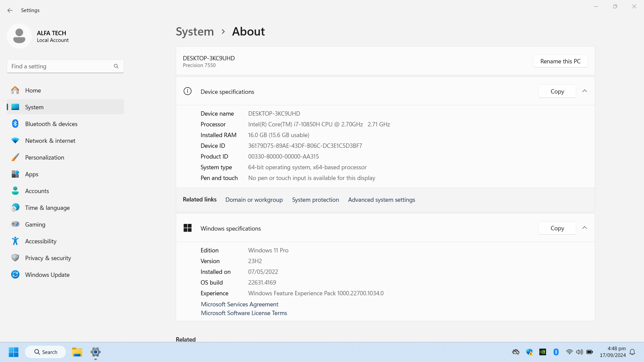Click the Windows specifications logo icon
The width and height of the screenshot is (644, 362).
click(187, 228)
